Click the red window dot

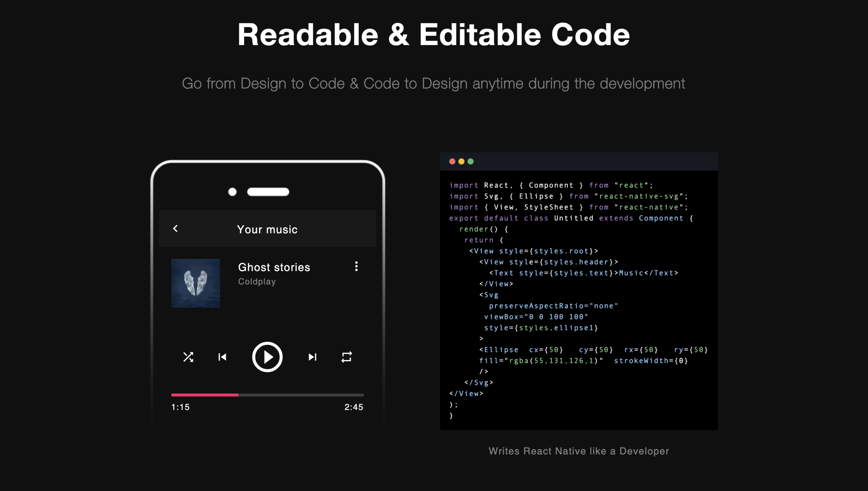pyautogui.click(x=452, y=161)
